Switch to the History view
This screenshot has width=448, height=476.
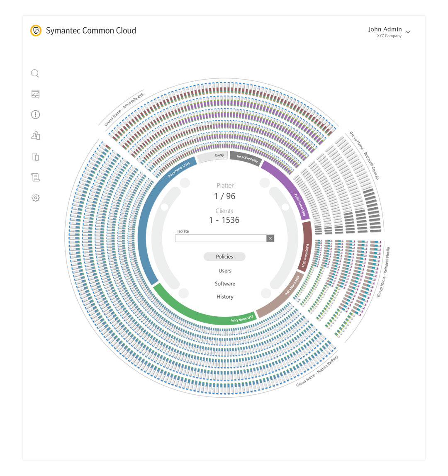(225, 297)
